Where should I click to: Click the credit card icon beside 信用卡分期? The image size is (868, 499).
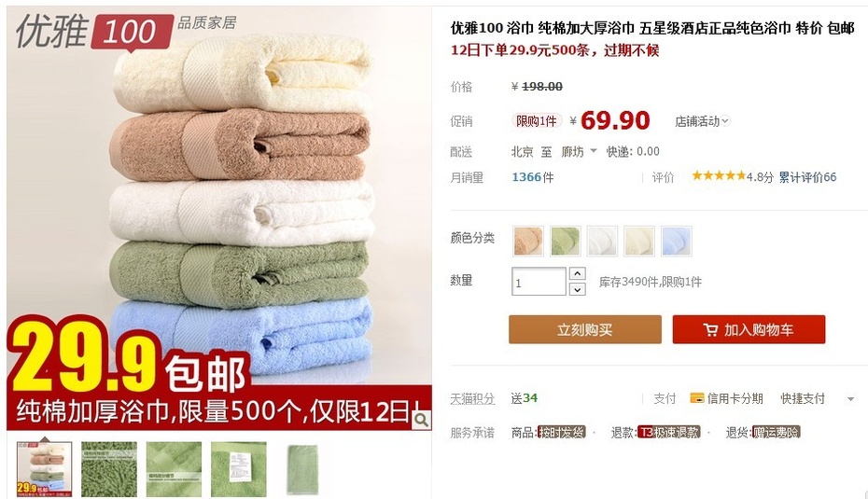(x=697, y=397)
